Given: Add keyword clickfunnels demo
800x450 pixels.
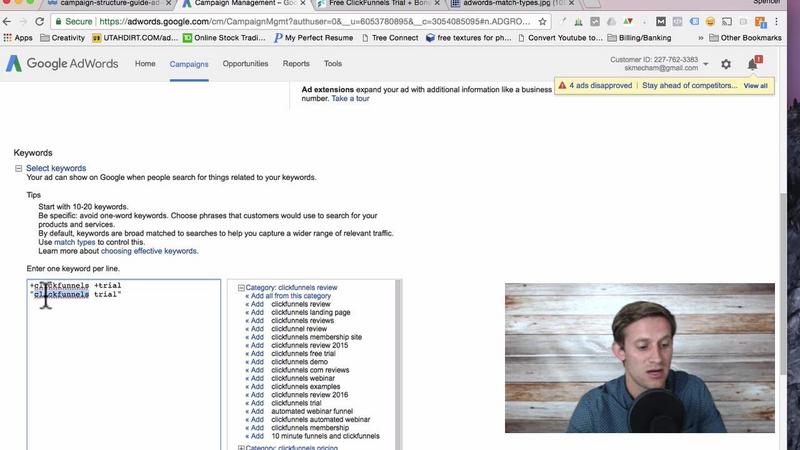Looking at the screenshot, I should (255, 362).
